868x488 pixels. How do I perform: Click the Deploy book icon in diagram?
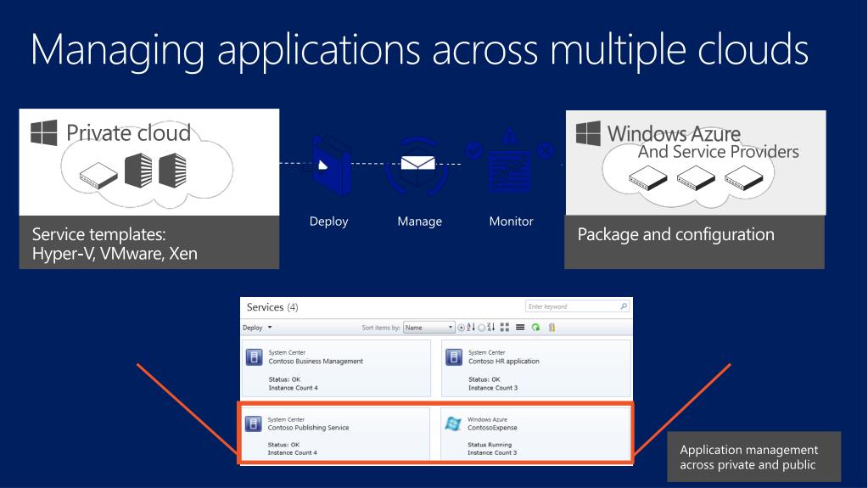pyautogui.click(x=331, y=165)
